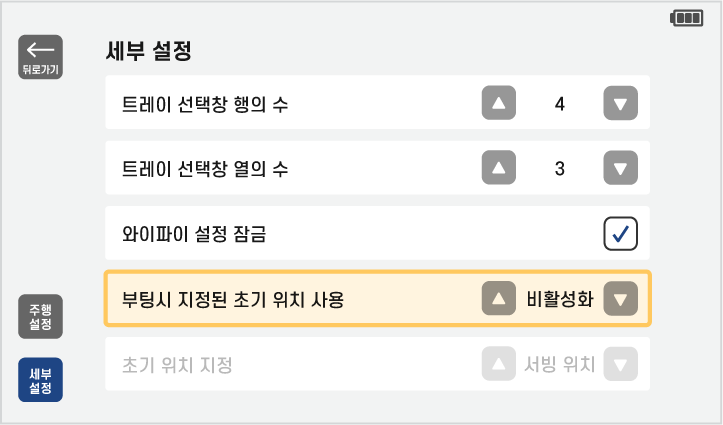The height and width of the screenshot is (425, 723).
Task: Click the row count value 4
Action: (559, 102)
